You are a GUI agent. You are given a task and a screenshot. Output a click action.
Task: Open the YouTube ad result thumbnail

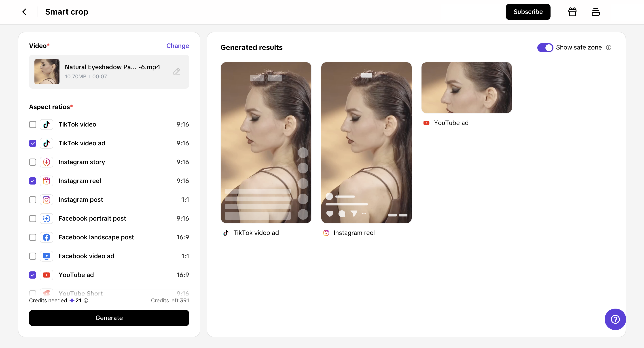coord(466,88)
